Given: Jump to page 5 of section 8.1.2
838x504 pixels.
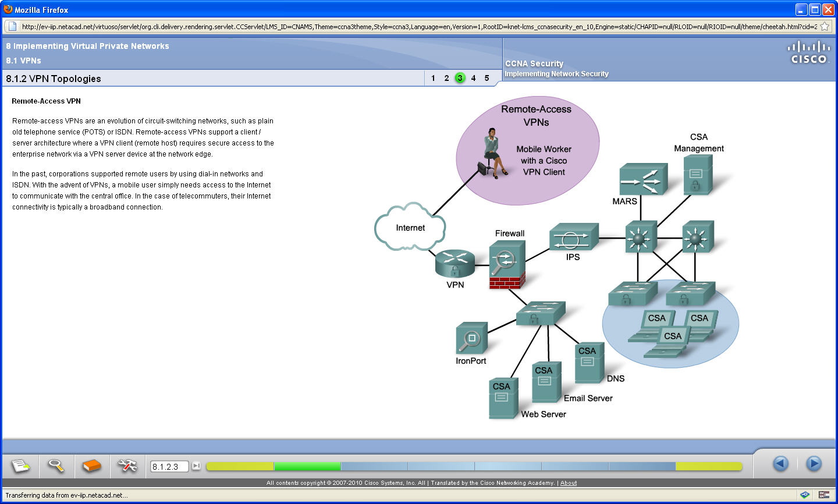Looking at the screenshot, I should coord(487,78).
